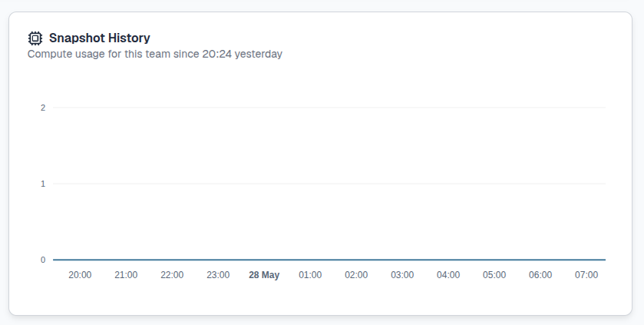This screenshot has width=644, height=325.
Task: Select the 21:00 time axis label
Action: (x=126, y=275)
